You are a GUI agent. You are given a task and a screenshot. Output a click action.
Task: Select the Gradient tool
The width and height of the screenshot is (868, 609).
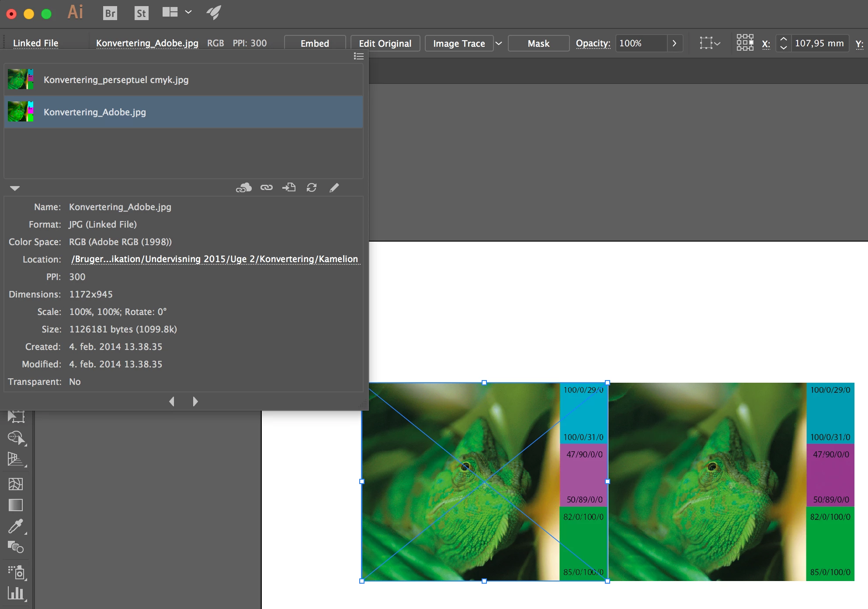point(16,505)
